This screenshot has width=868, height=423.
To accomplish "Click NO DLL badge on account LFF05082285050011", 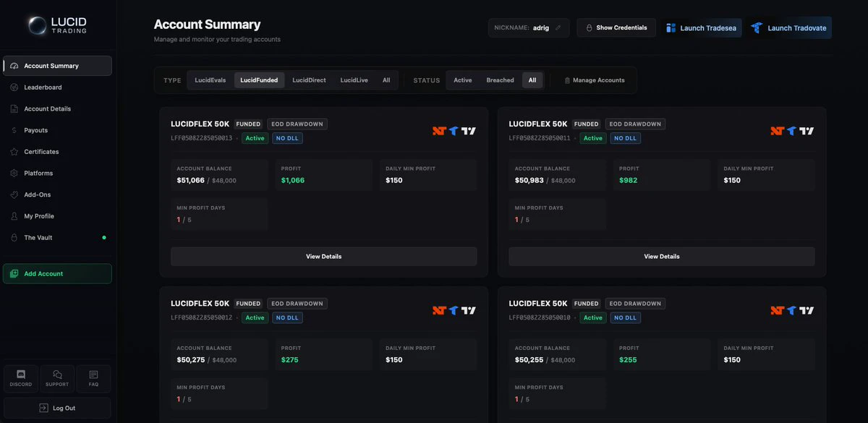I will (x=626, y=138).
